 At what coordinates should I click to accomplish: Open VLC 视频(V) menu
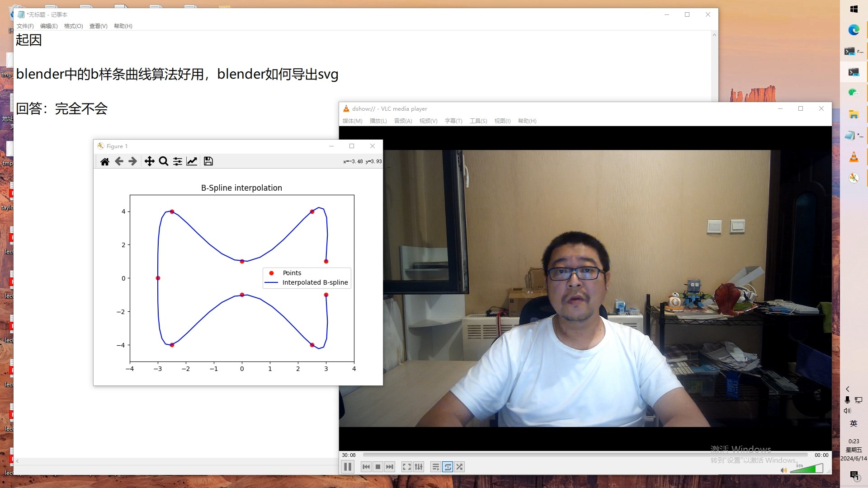[429, 121]
